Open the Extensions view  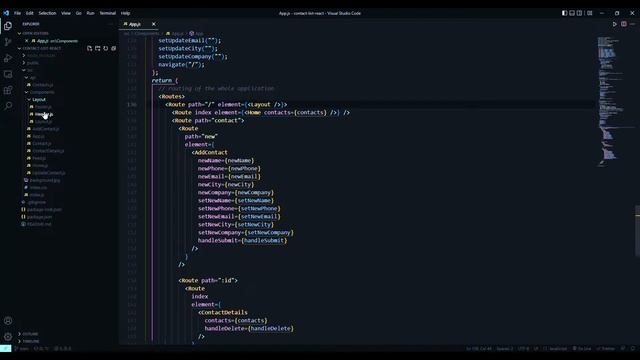point(8,90)
